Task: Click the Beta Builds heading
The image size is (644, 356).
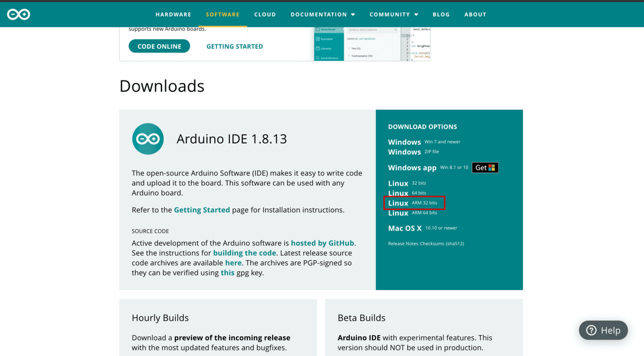Action: [x=361, y=318]
